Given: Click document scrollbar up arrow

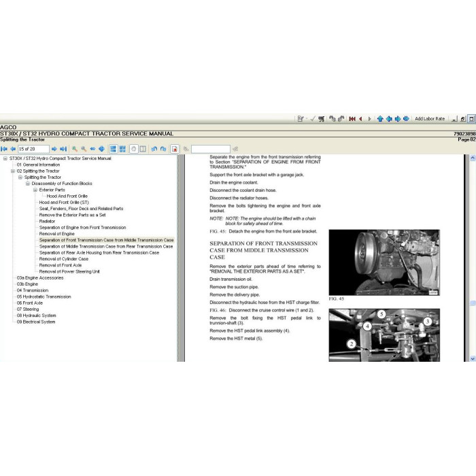Looking at the screenshot, I should tap(473, 158).
